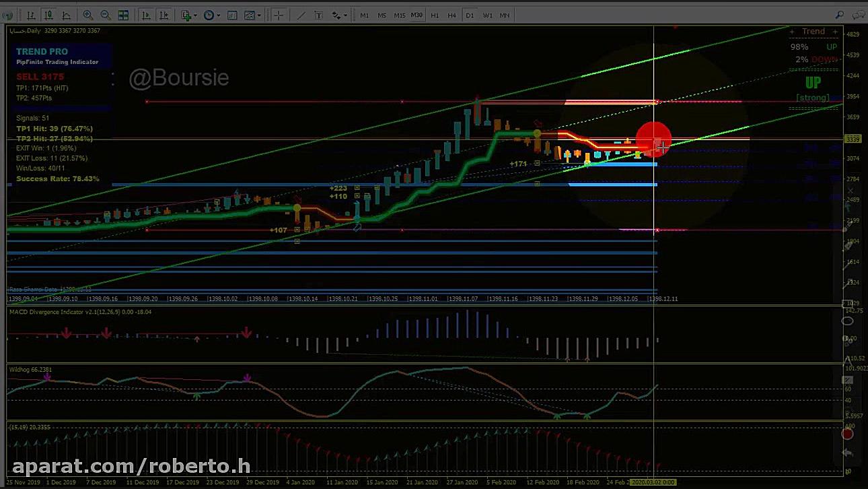Open the arrows and shapes dropdown arrow

point(345,15)
